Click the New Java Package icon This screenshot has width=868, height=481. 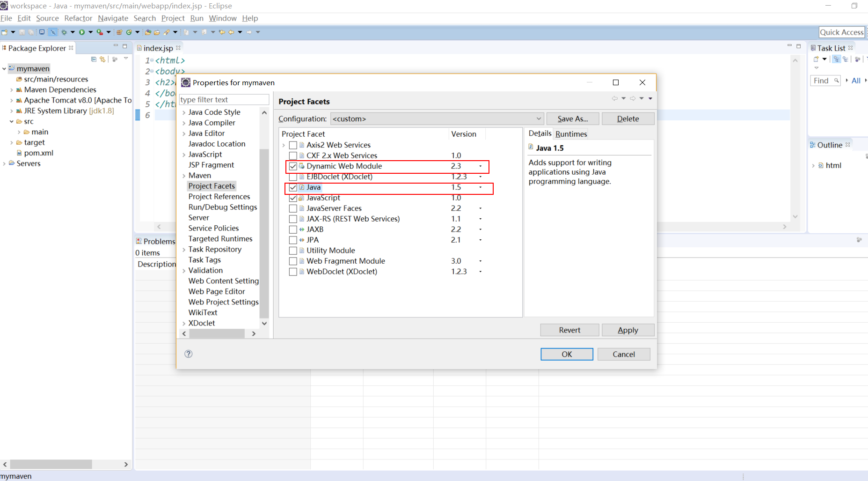click(119, 32)
